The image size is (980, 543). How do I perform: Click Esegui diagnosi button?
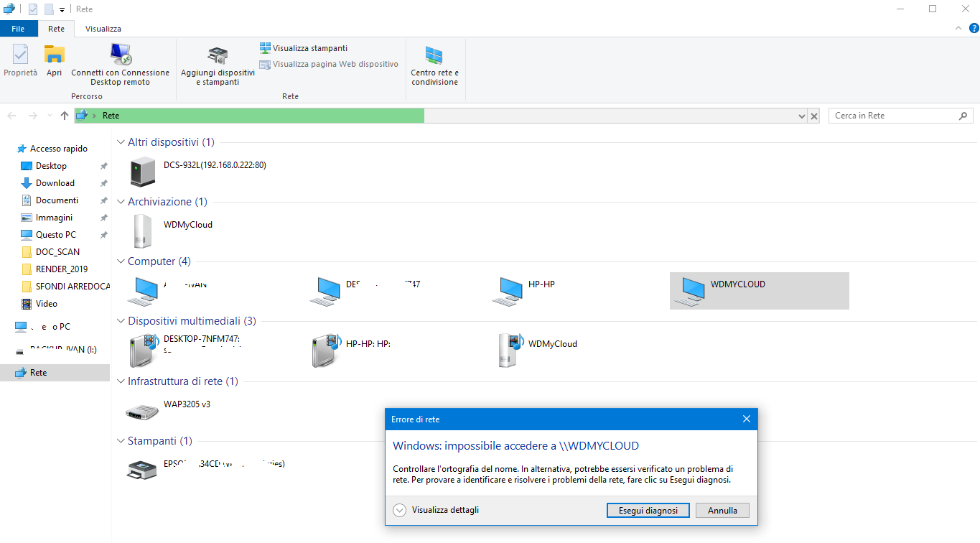coord(648,511)
